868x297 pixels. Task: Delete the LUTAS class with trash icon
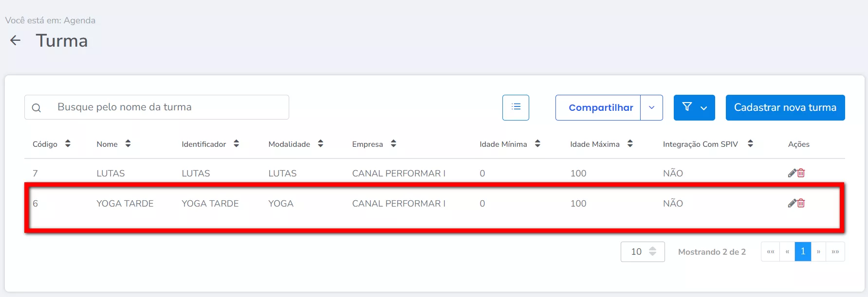(x=801, y=173)
